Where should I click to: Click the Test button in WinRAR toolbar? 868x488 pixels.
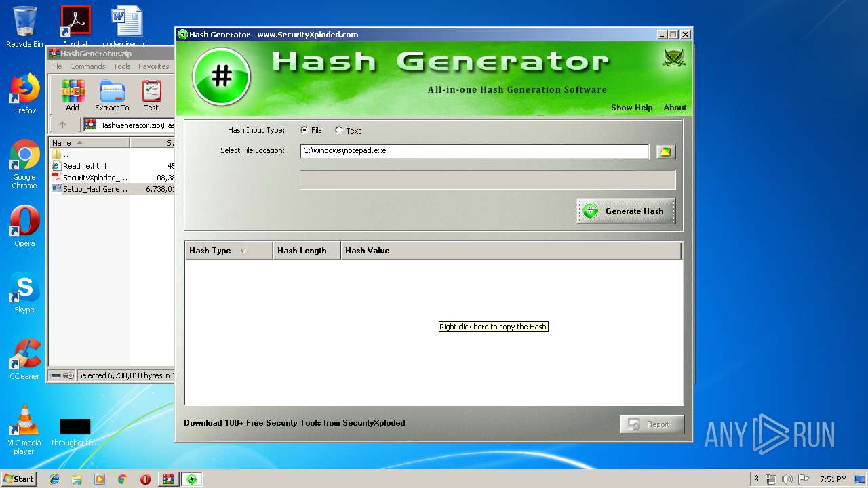click(x=151, y=96)
